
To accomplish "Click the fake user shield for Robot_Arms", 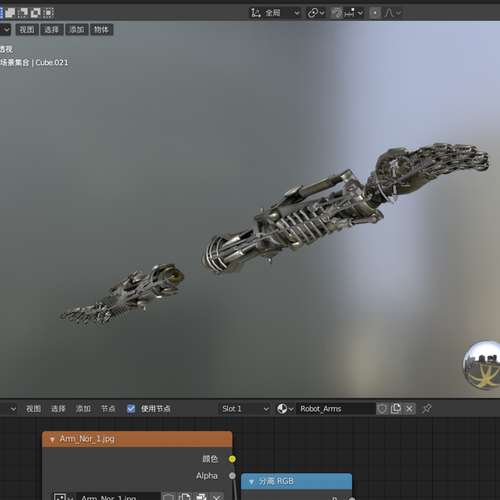I will point(382,409).
